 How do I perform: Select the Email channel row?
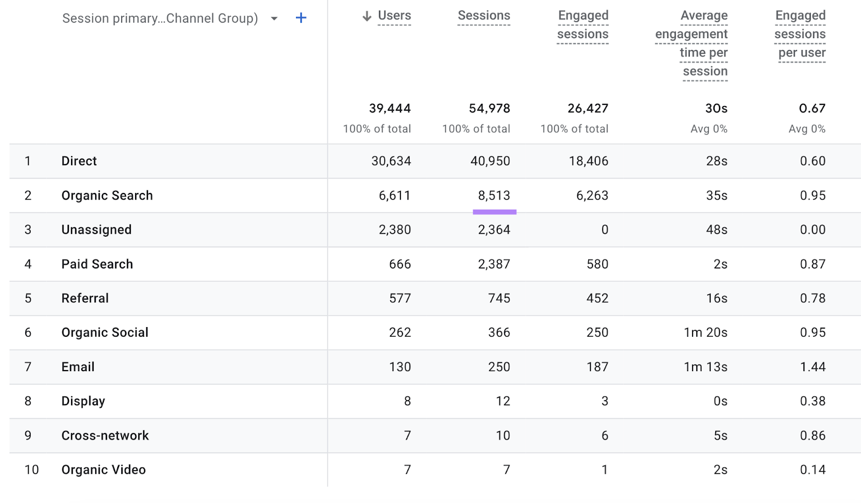[x=77, y=367]
